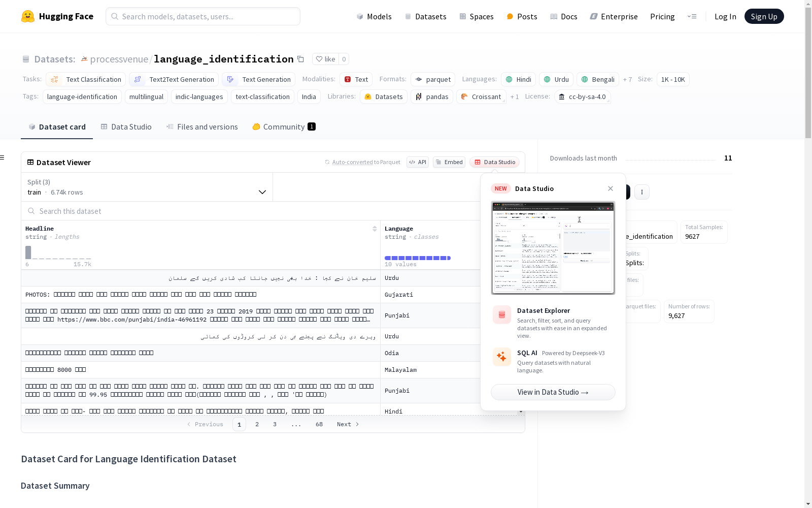Open the Croissant library tag
This screenshot has width=812, height=508.
pos(481,97)
